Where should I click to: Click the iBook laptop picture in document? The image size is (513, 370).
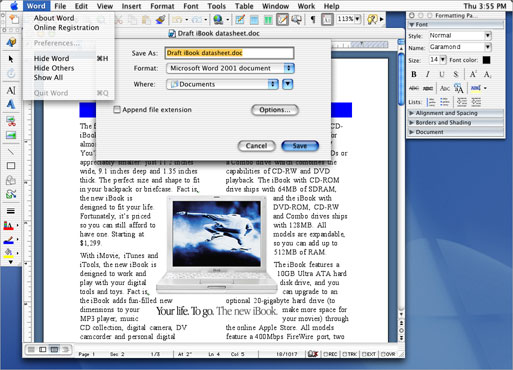click(x=217, y=246)
